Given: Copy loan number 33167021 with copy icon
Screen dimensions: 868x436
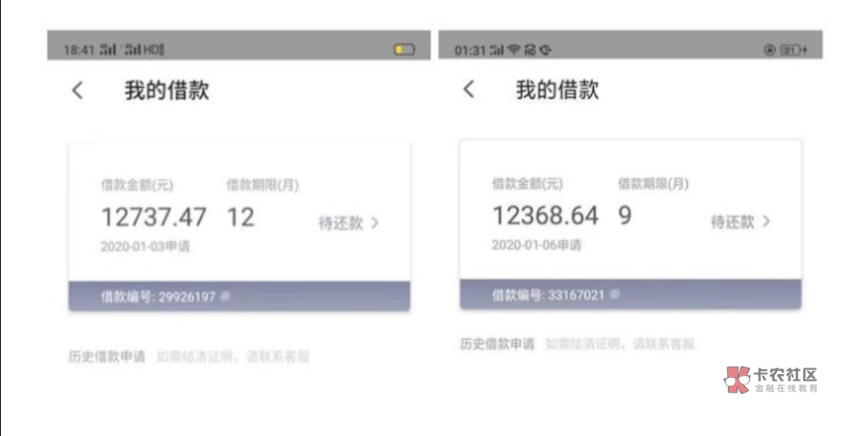Looking at the screenshot, I should (x=615, y=295).
